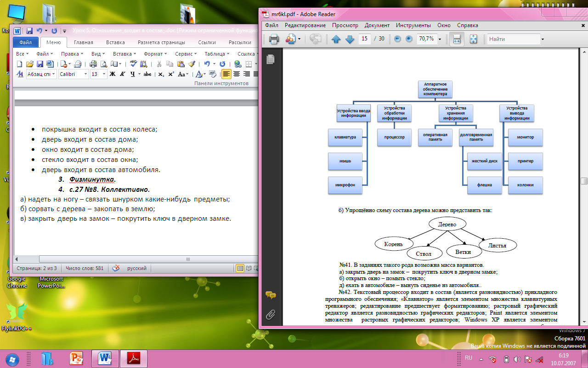Image resolution: width=588 pixels, height=368 pixels.
Task: Click the Copy icon in Word toolbar
Action: pyautogui.click(x=170, y=64)
